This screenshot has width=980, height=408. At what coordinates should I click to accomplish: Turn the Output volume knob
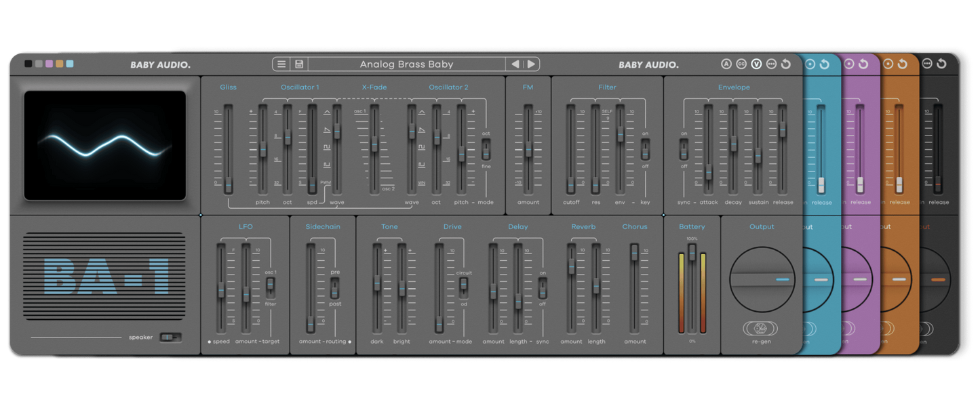[x=762, y=279]
